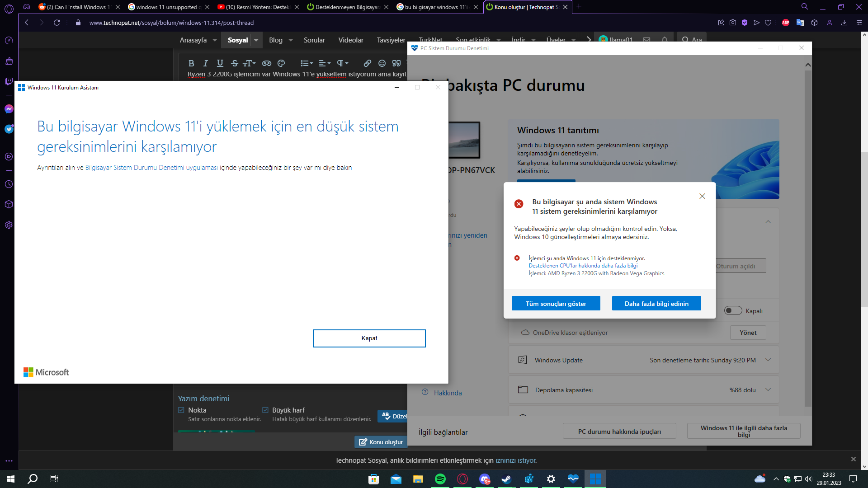
Task: Open Messenger in Opera sidebar
Action: (9, 109)
